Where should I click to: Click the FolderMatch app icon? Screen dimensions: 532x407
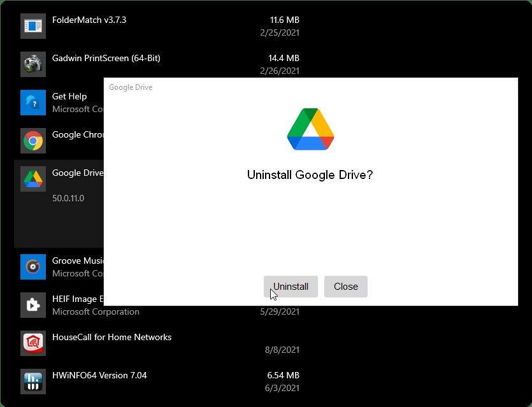pos(33,26)
